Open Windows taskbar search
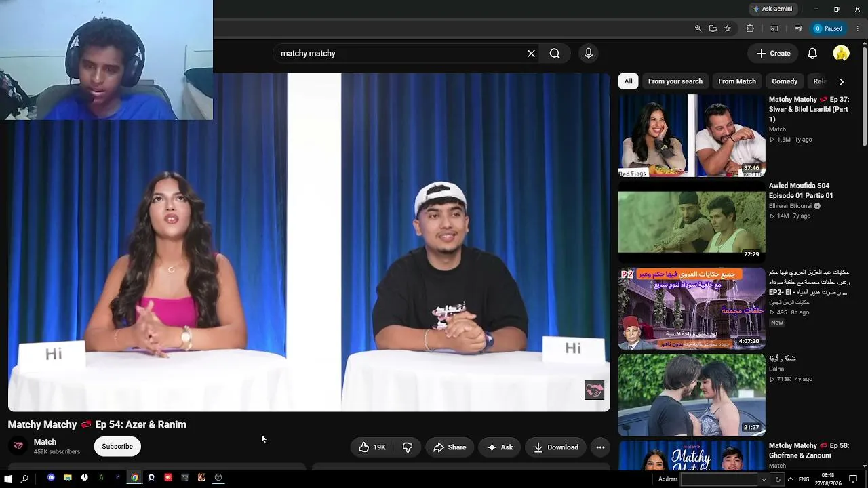 point(24,479)
